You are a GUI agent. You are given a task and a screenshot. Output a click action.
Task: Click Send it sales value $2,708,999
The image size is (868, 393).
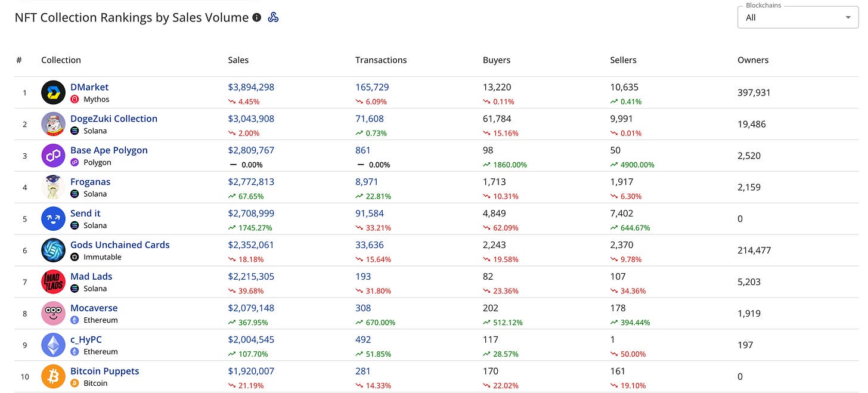[251, 213]
